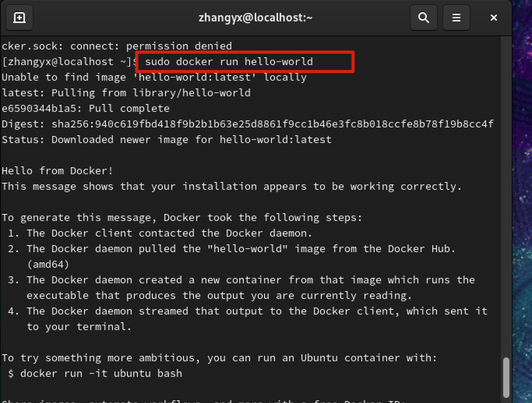
Task: Click the line 'Hello from Docker!'
Action: tap(58, 171)
